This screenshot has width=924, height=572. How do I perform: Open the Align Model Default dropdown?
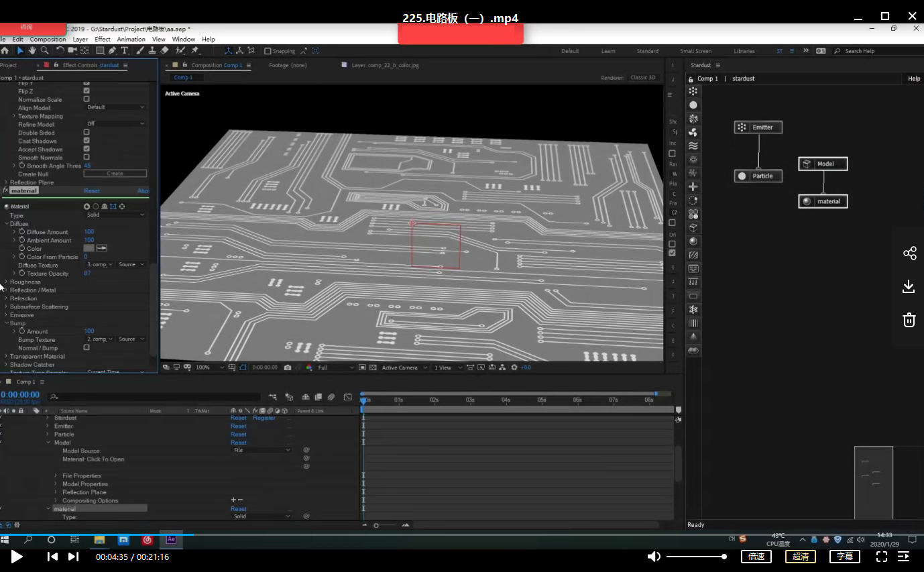point(115,107)
